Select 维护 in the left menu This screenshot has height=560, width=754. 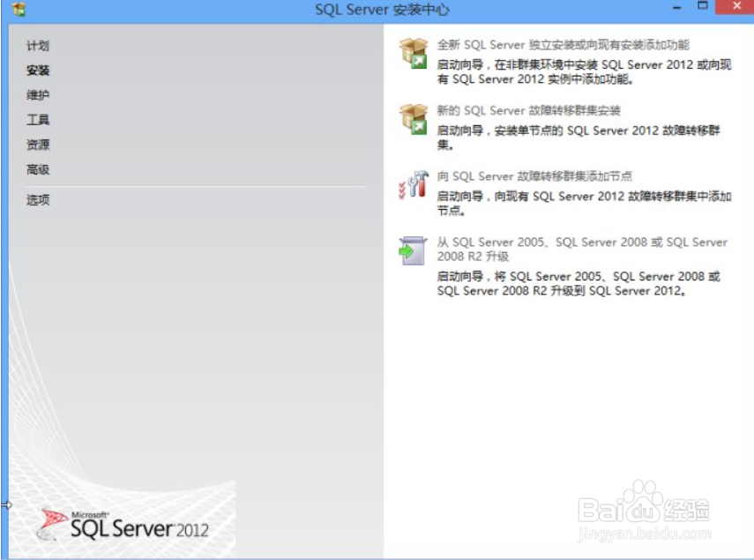pos(38,95)
